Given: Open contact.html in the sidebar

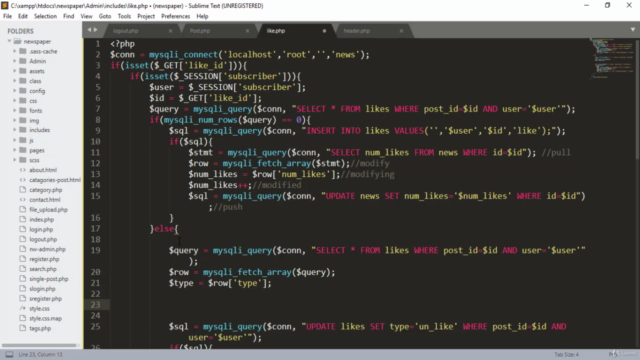Looking at the screenshot, I should pos(45,200).
